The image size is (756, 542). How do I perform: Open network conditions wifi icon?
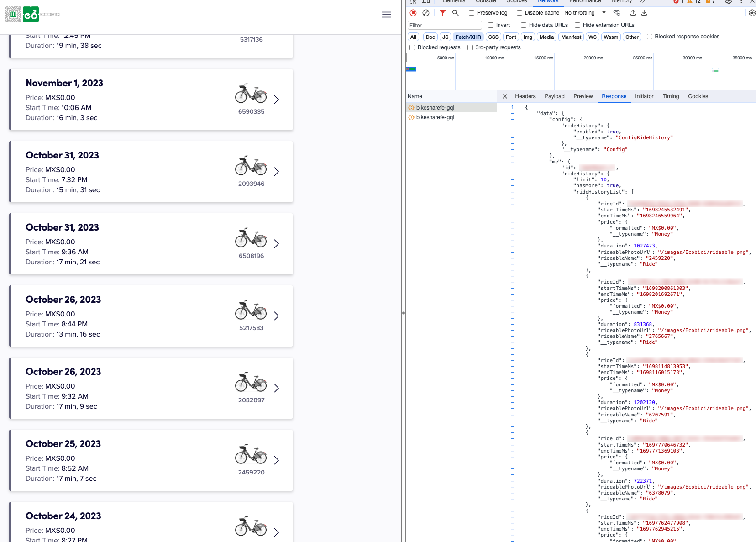pos(616,13)
